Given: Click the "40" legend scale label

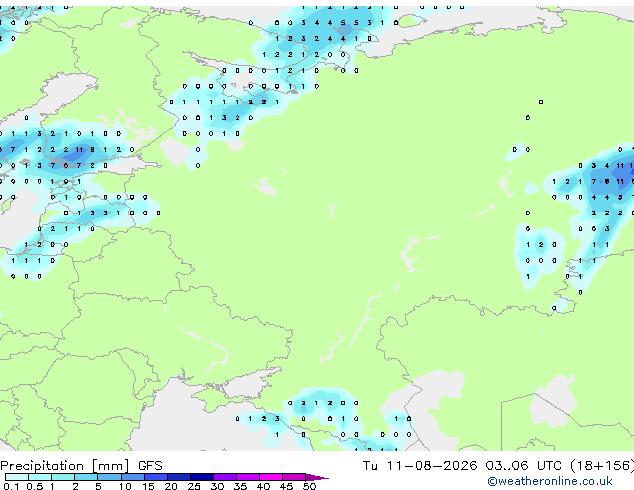Looking at the screenshot, I should [x=263, y=486].
